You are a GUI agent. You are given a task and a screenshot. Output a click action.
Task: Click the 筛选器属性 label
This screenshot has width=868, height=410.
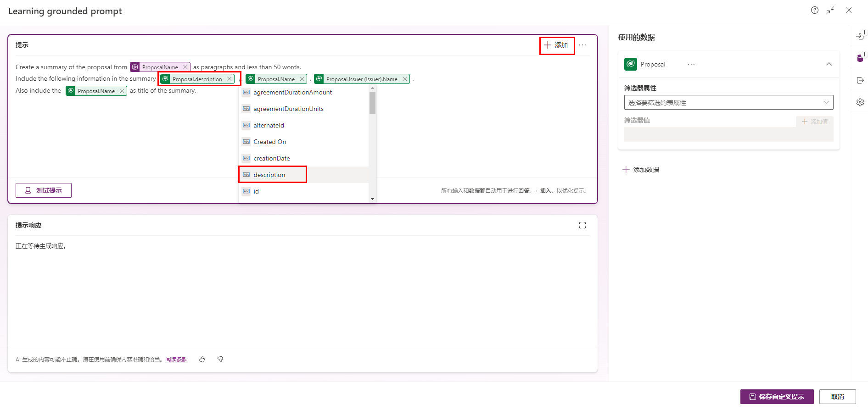pyautogui.click(x=640, y=88)
